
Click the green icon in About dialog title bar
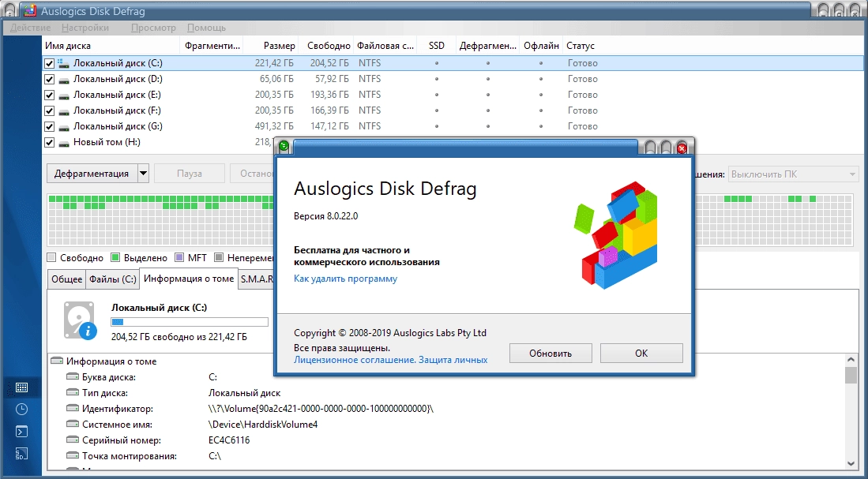point(284,146)
